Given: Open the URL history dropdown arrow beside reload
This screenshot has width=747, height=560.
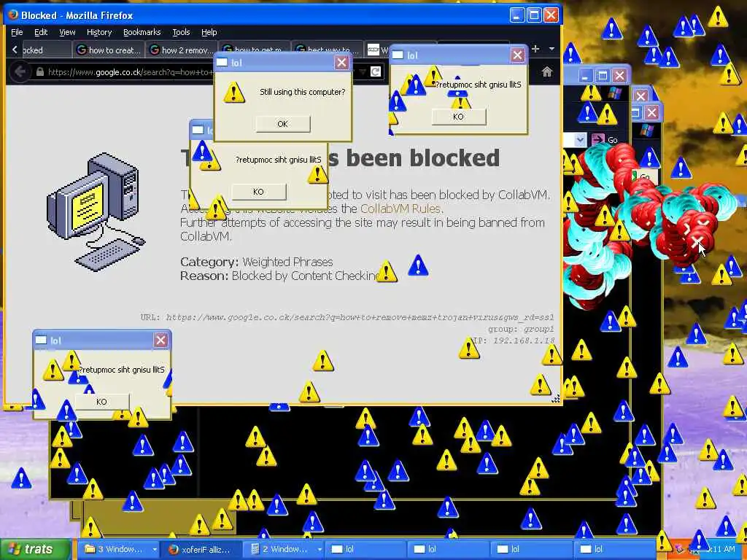Looking at the screenshot, I should (x=363, y=71).
